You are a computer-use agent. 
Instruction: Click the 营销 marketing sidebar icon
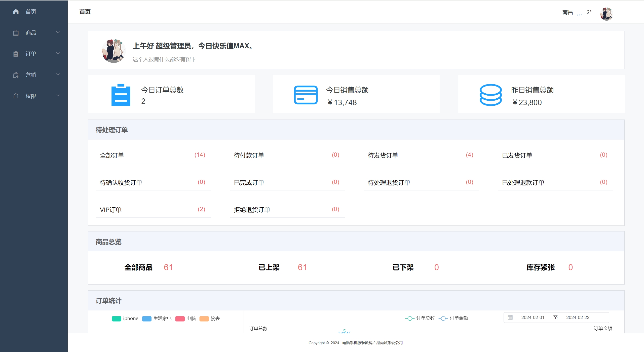(x=16, y=75)
